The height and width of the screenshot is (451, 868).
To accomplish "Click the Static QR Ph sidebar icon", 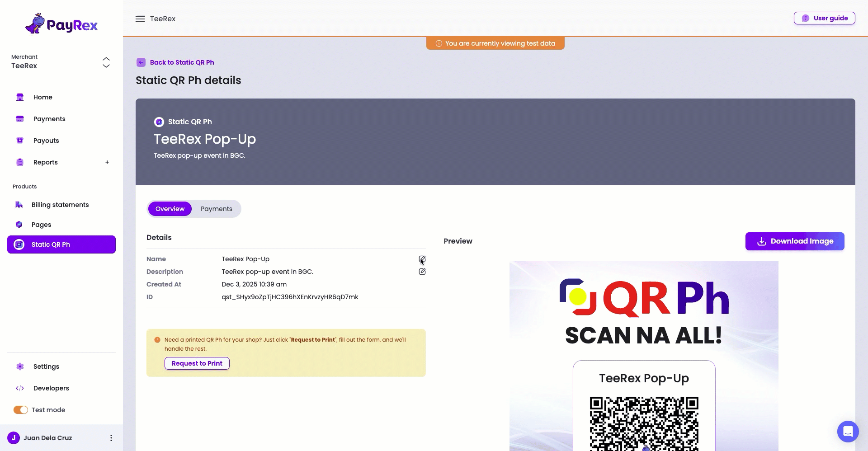I will [19, 244].
